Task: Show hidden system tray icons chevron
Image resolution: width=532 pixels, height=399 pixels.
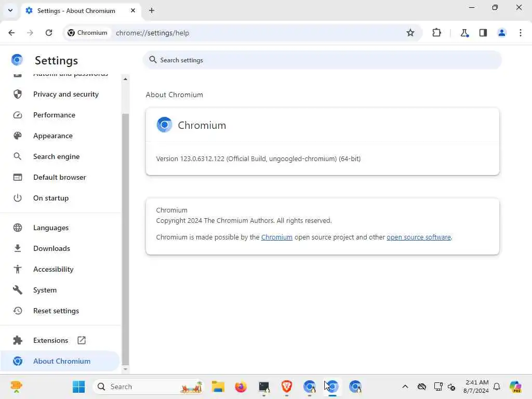Action: tap(405, 387)
